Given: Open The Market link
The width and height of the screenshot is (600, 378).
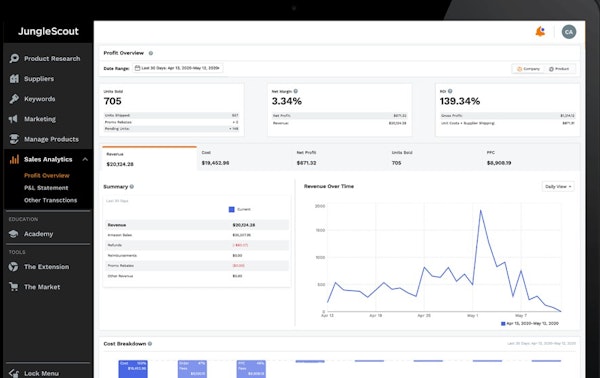Looking at the screenshot, I should 42,287.
